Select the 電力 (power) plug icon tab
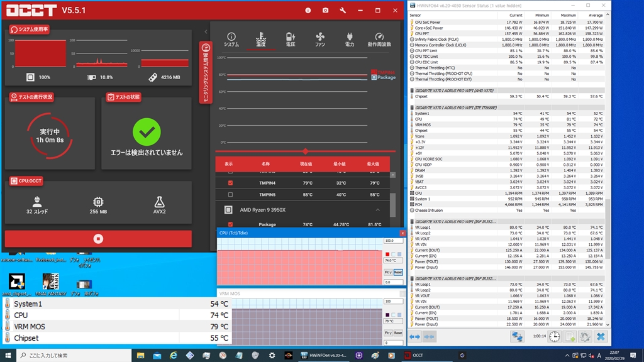 click(350, 40)
